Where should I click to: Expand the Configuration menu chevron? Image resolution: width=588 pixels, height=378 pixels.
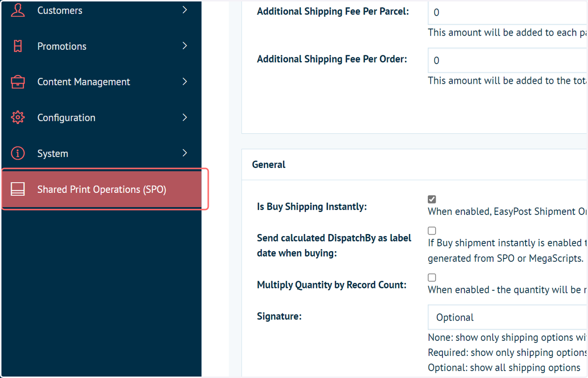[185, 117]
